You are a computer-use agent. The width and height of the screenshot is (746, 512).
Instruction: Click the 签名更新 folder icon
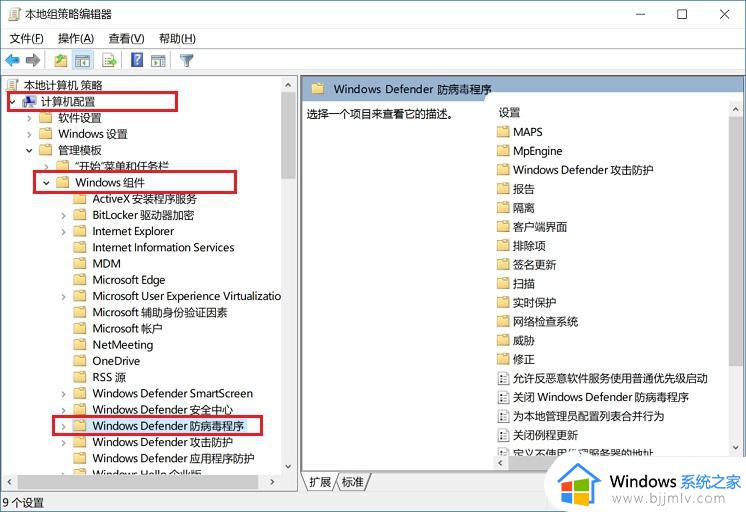pos(503,265)
